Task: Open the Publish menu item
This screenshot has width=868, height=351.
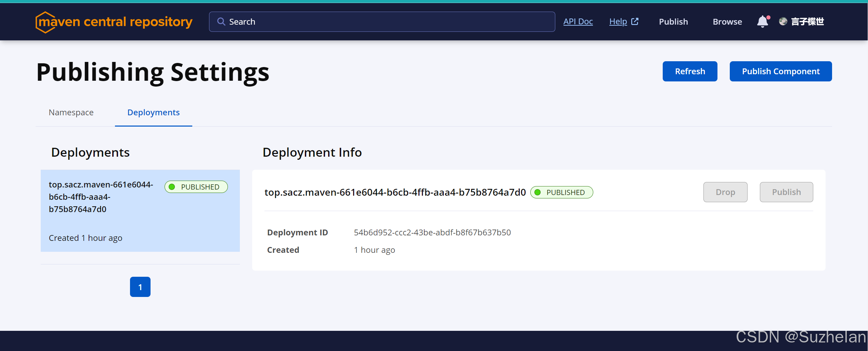Action: click(673, 21)
